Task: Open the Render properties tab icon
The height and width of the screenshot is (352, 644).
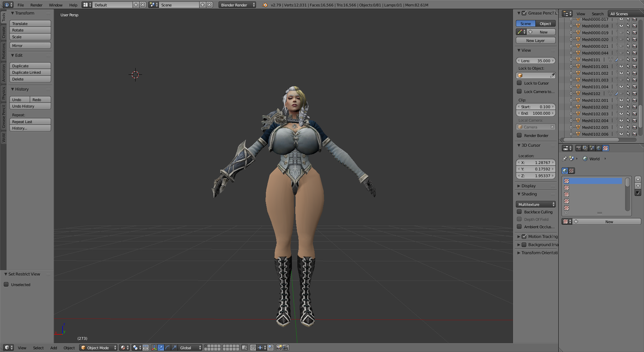Action: click(x=579, y=148)
